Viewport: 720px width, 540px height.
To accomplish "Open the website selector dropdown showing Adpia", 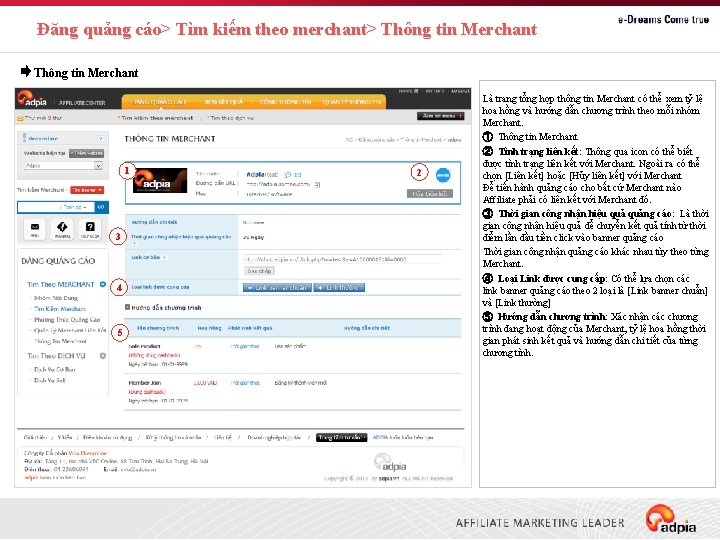I will [x=63, y=165].
